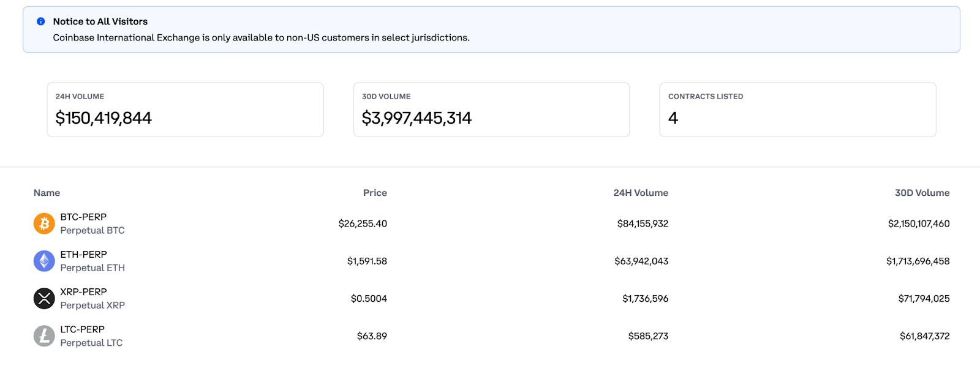The height and width of the screenshot is (382, 980).
Task: Click BTC 24H volume $84,155,932
Action: pyautogui.click(x=643, y=223)
